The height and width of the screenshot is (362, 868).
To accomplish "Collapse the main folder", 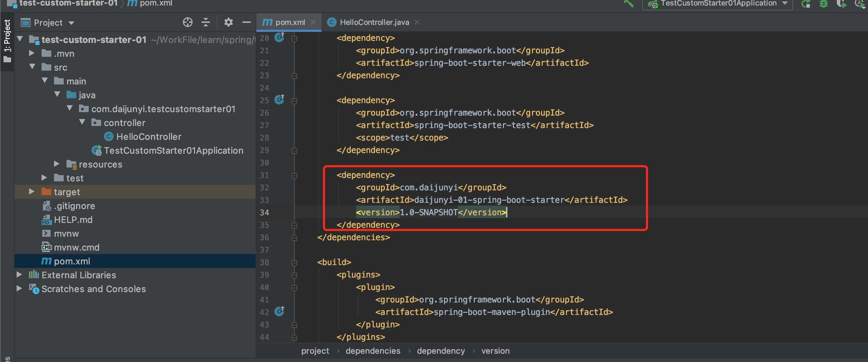I will 45,81.
